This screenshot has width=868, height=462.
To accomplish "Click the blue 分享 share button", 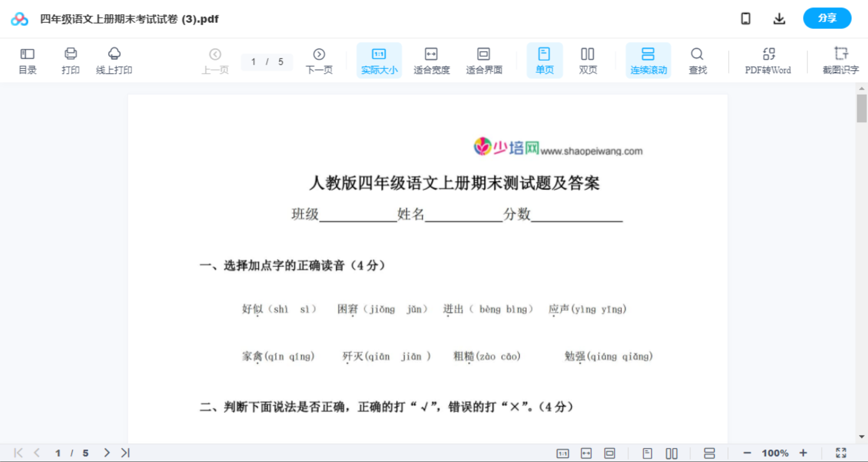I will [827, 18].
